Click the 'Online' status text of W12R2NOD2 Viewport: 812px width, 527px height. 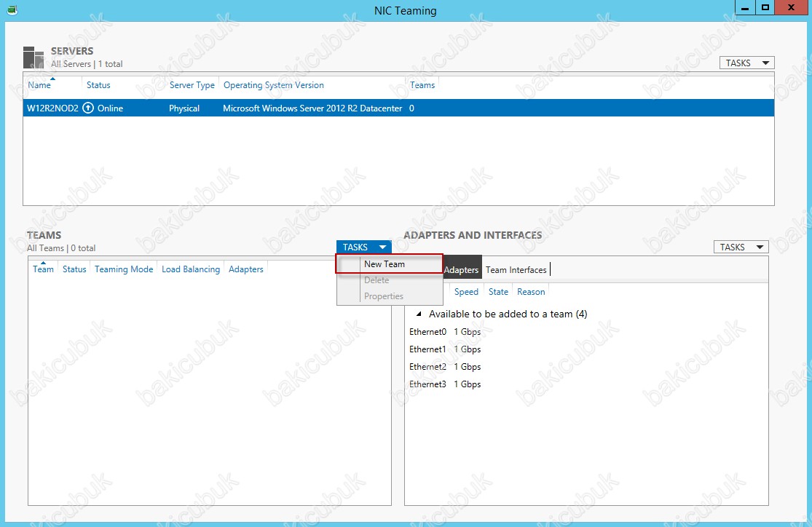click(x=110, y=108)
